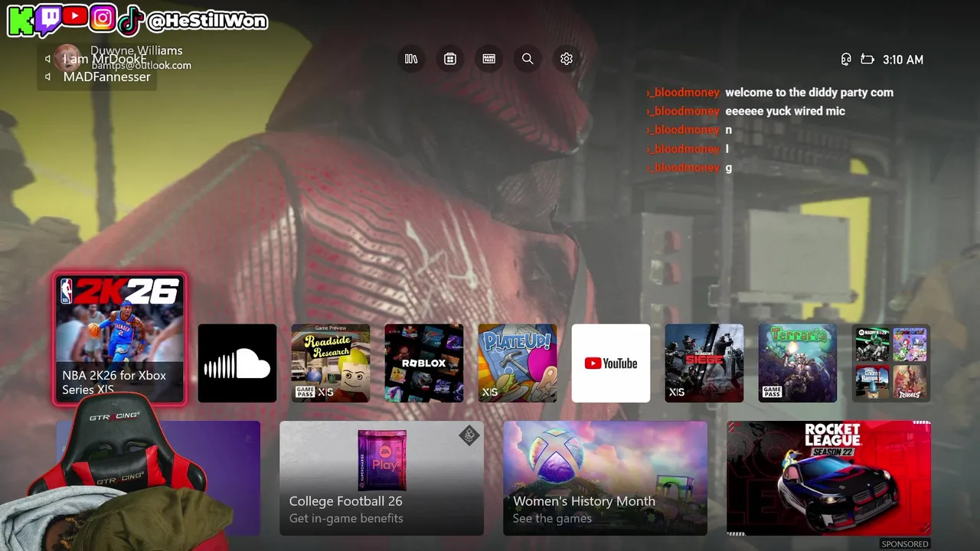The width and height of the screenshot is (980, 551).
Task: Open Women's History Month games card
Action: [605, 478]
